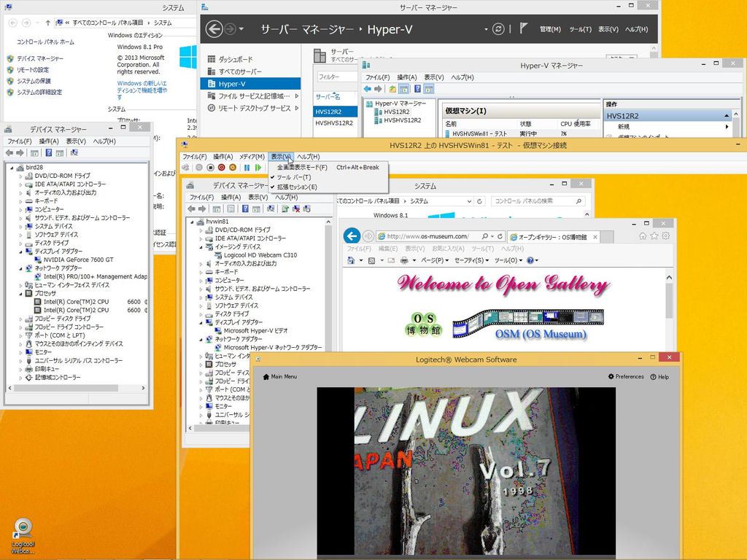
Task: Open ツール(T) menu in Server Manager
Action: click(580, 29)
